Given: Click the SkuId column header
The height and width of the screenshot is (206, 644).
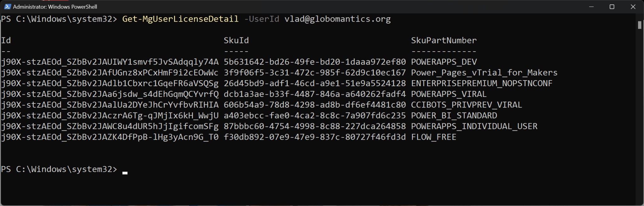Looking at the screenshot, I should tap(236, 41).
